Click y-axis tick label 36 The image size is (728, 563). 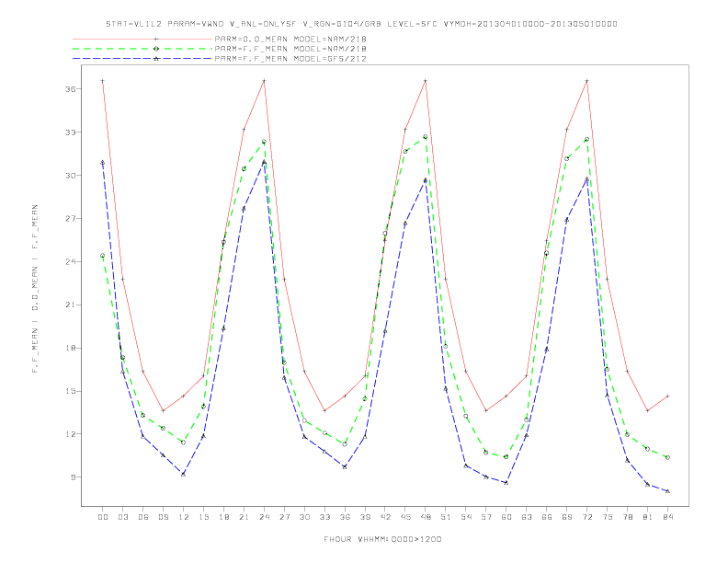tap(71, 88)
